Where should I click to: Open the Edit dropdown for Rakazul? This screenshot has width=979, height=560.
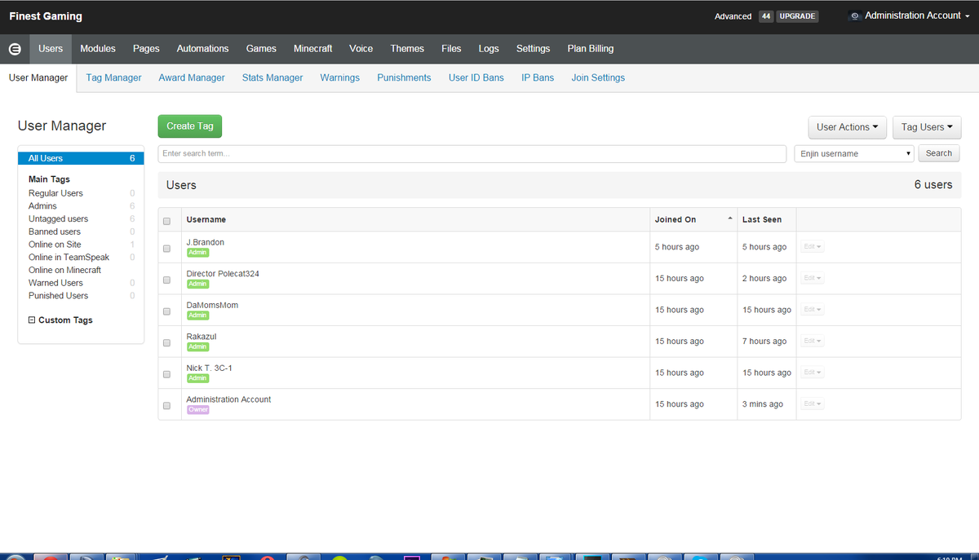812,342
